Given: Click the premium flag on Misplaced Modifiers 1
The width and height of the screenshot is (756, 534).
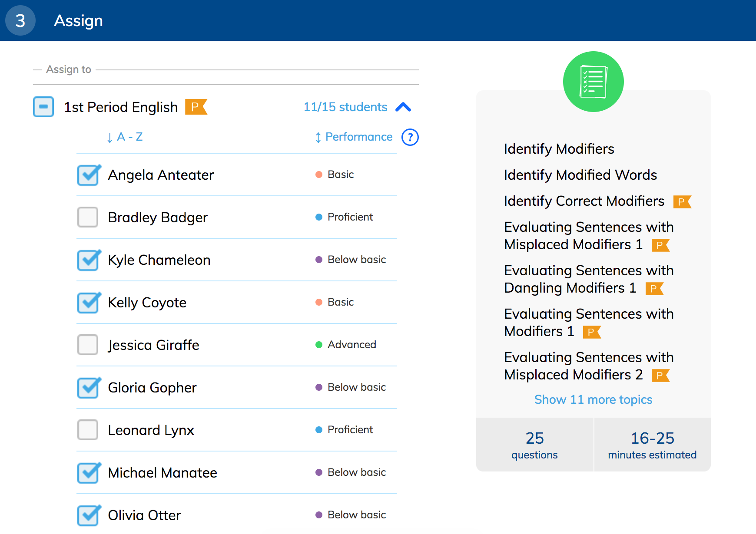Looking at the screenshot, I should tap(660, 245).
